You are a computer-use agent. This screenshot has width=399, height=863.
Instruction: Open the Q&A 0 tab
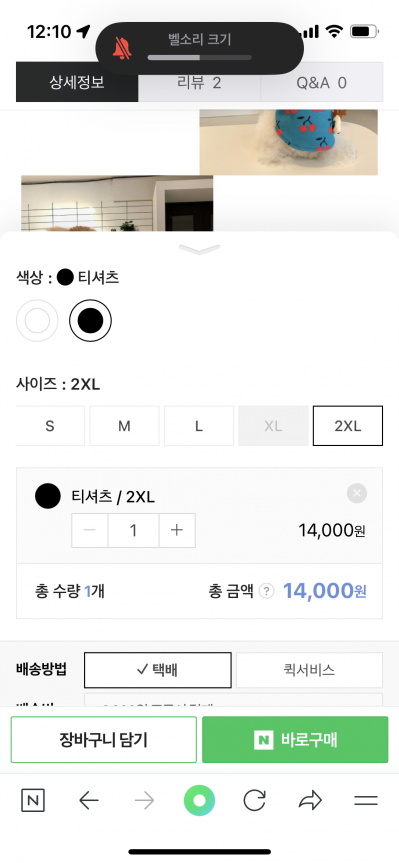[322, 83]
